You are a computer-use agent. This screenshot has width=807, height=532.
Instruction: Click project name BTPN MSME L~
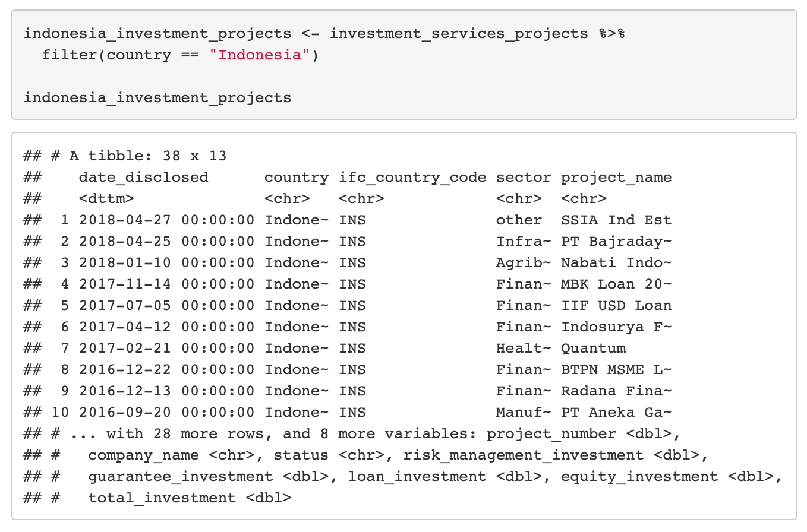[x=616, y=370]
